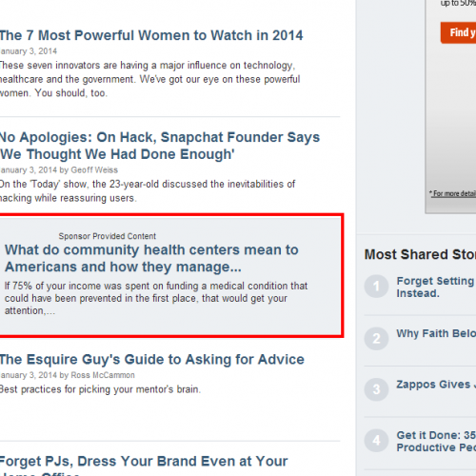Open '7 Most Powerful Women to Watch' article
This screenshot has height=476, width=476.
click(151, 35)
